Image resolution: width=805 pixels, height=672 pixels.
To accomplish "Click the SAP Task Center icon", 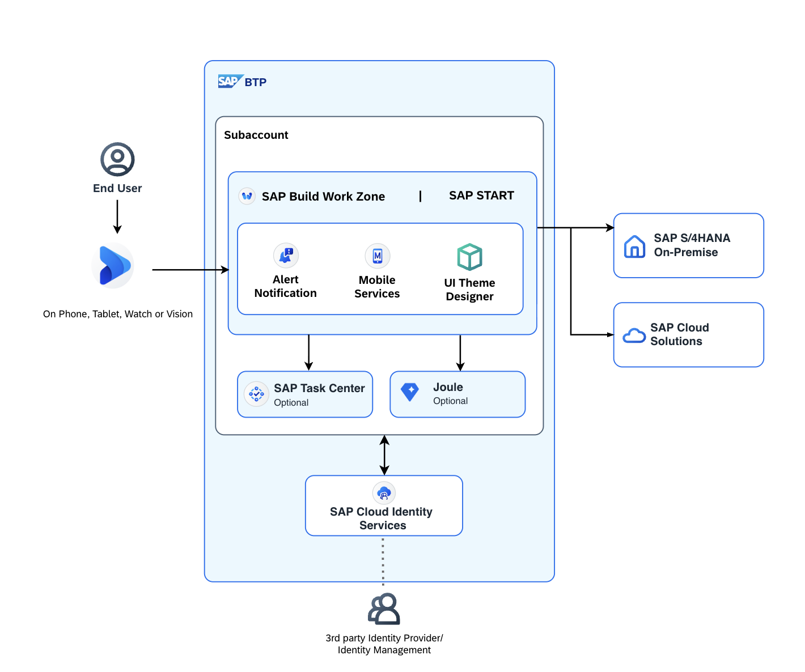I will click(256, 394).
